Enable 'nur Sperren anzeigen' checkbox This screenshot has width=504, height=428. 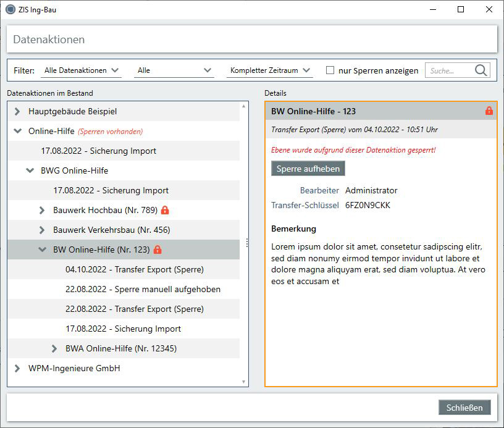pos(330,70)
